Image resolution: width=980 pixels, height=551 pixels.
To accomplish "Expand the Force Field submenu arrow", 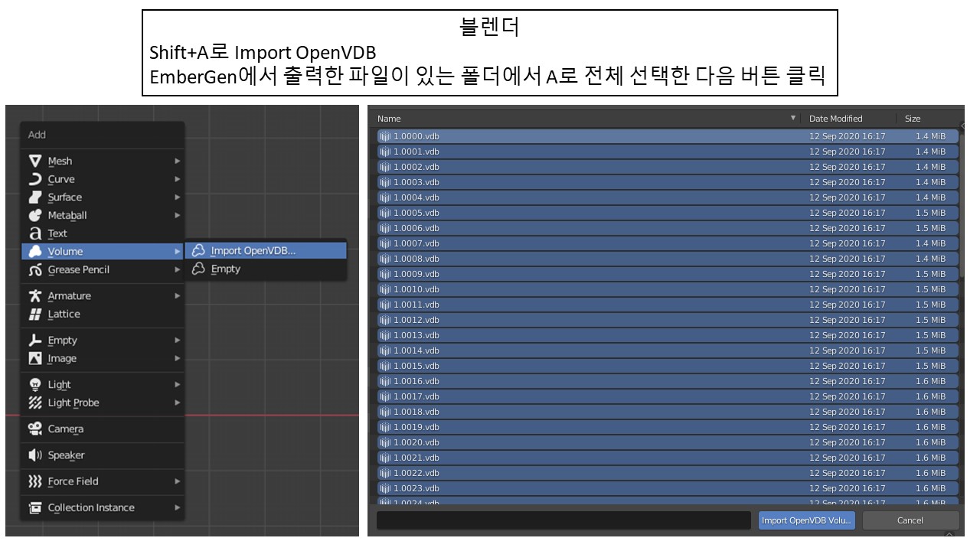I will click(x=177, y=481).
